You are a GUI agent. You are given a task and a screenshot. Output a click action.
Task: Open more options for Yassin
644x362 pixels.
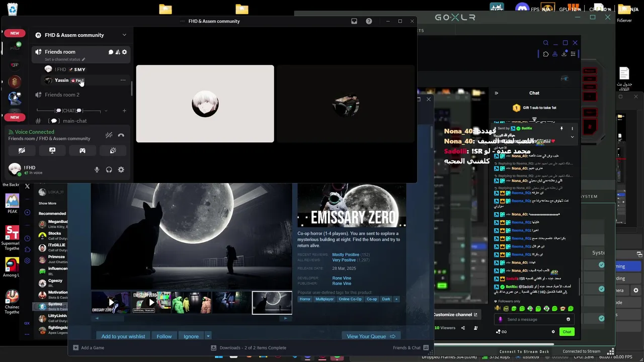coord(123,80)
